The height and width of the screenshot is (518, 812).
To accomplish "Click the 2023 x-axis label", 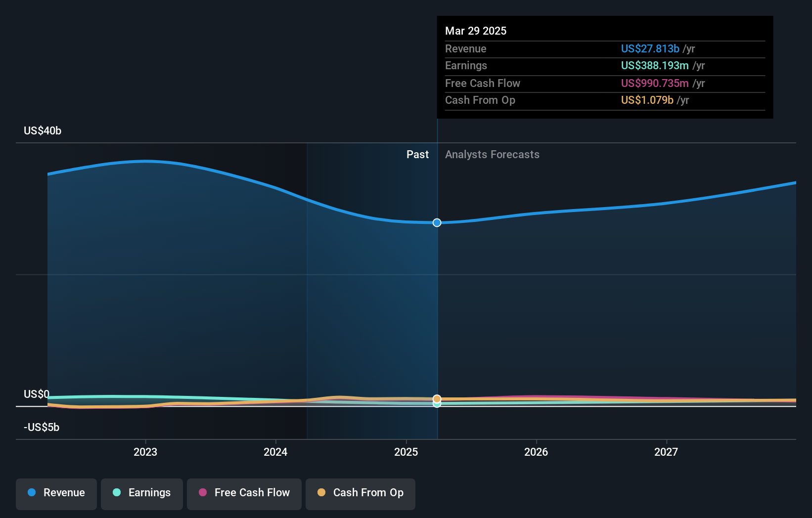I will (x=145, y=452).
